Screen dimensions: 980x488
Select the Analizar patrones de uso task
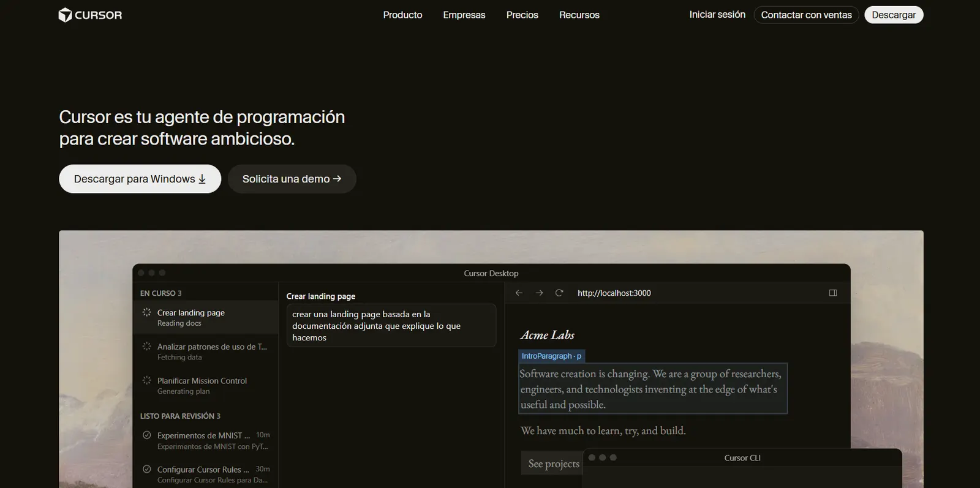pos(205,351)
